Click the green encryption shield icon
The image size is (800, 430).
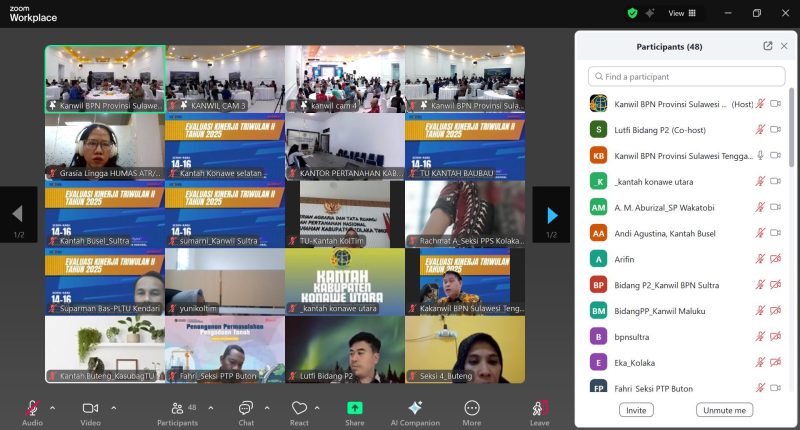(x=632, y=13)
